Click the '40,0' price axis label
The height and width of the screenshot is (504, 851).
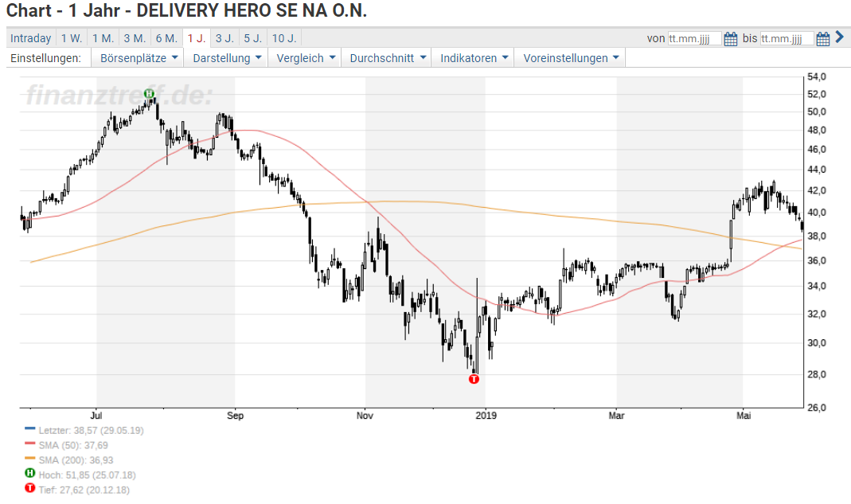tap(817, 213)
